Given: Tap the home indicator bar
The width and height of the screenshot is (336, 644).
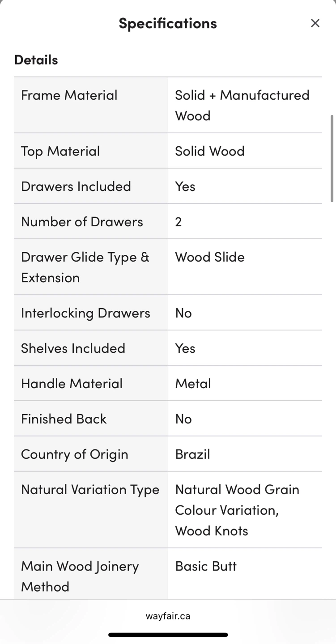Looking at the screenshot, I should [168, 635].
